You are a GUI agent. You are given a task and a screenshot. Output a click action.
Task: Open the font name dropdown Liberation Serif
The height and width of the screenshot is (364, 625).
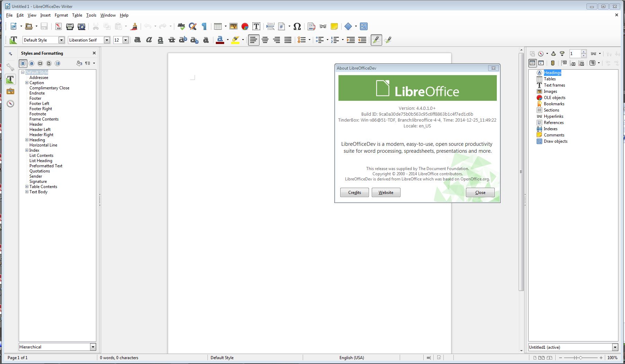(x=107, y=40)
